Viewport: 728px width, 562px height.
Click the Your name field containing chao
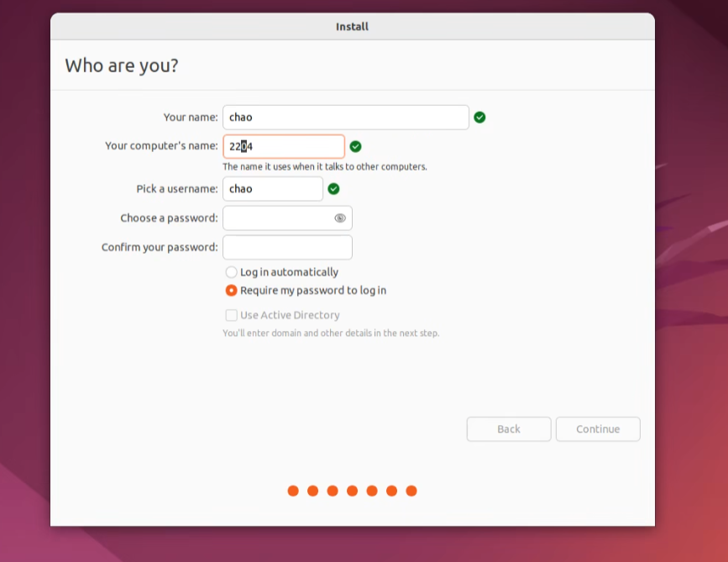click(x=346, y=118)
